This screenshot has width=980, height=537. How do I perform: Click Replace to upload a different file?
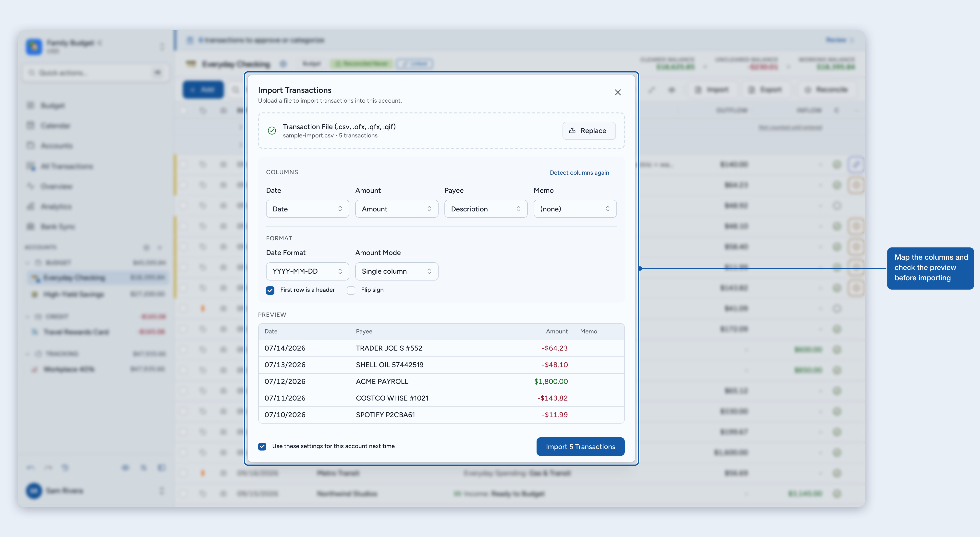click(x=588, y=130)
